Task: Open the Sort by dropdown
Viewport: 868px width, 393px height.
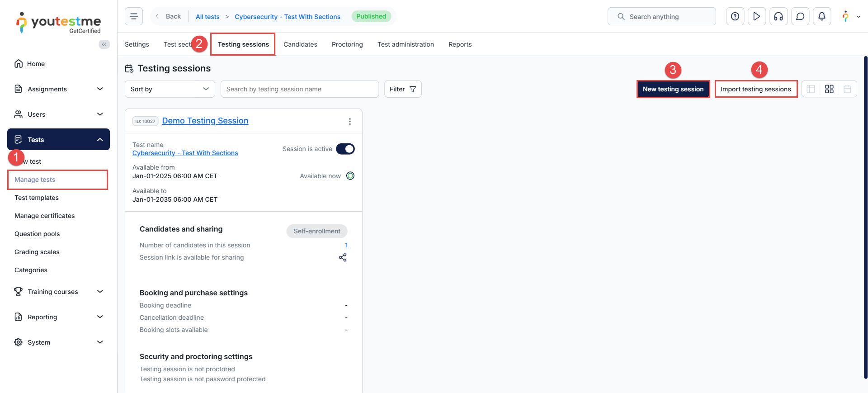Action: click(170, 89)
